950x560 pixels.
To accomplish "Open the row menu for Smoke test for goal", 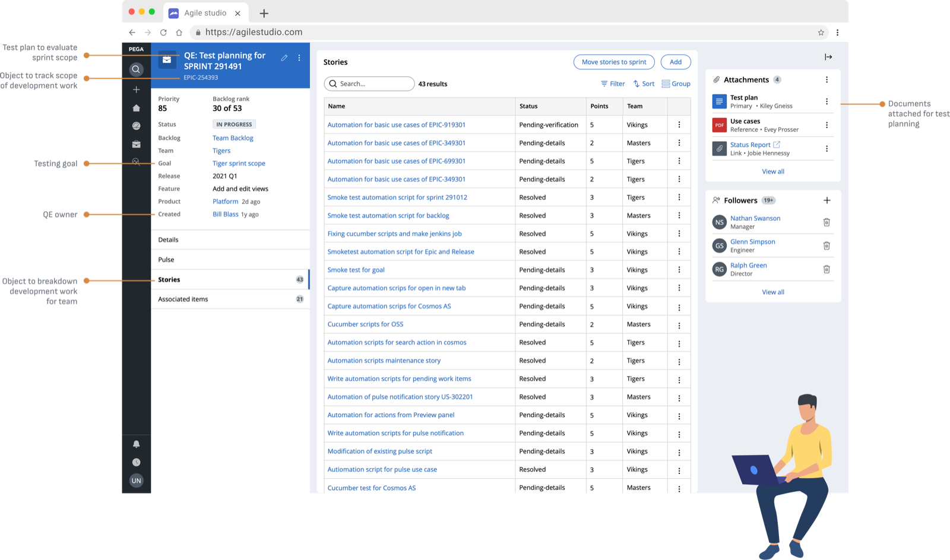I will (x=679, y=270).
